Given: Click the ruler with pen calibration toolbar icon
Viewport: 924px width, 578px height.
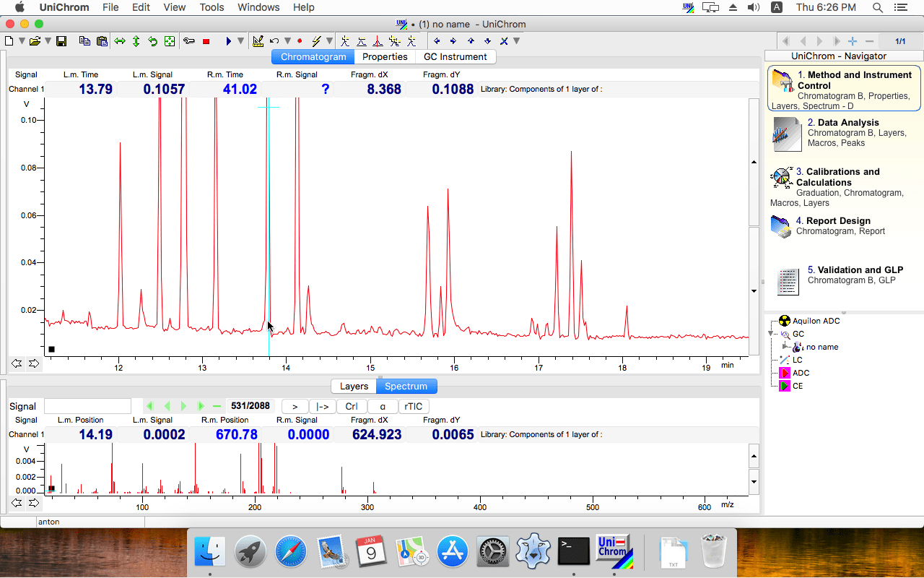Looking at the screenshot, I should point(258,41).
